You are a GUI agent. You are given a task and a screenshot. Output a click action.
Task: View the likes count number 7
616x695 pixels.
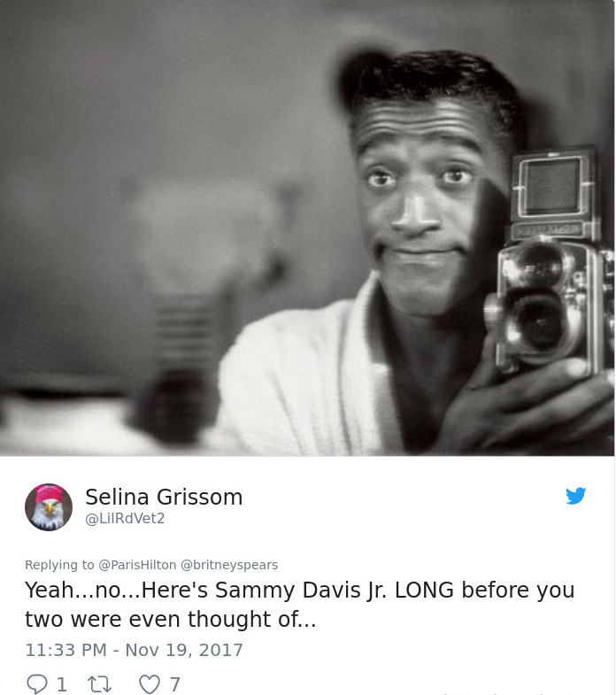tap(175, 684)
